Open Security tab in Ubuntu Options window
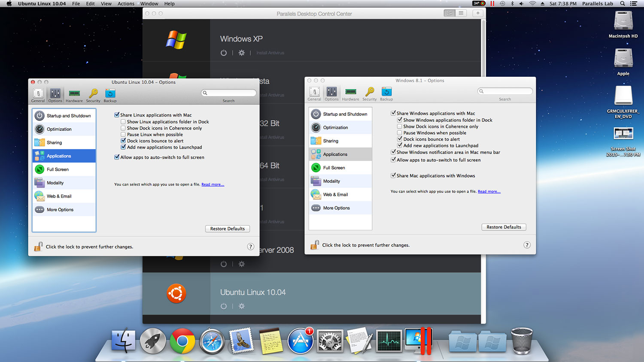644x362 pixels. [x=93, y=95]
